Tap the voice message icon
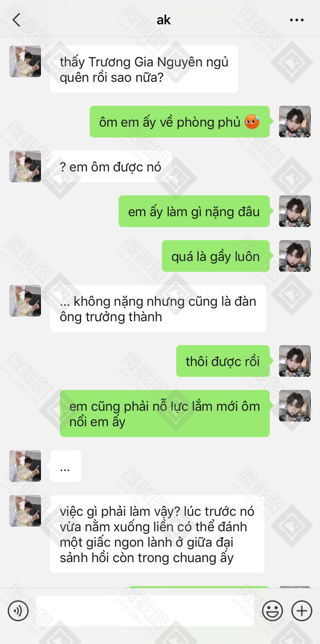This screenshot has height=644, width=320. tap(18, 611)
